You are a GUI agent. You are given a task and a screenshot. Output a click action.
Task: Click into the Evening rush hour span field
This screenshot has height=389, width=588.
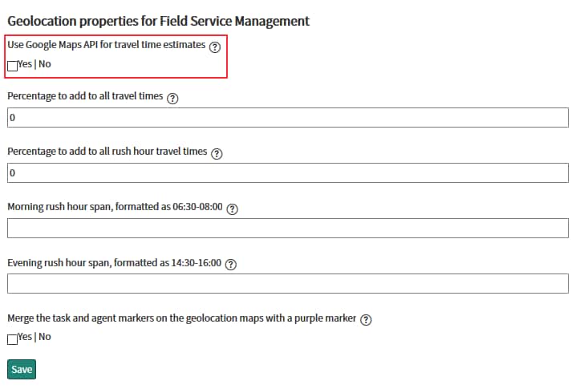(287, 284)
